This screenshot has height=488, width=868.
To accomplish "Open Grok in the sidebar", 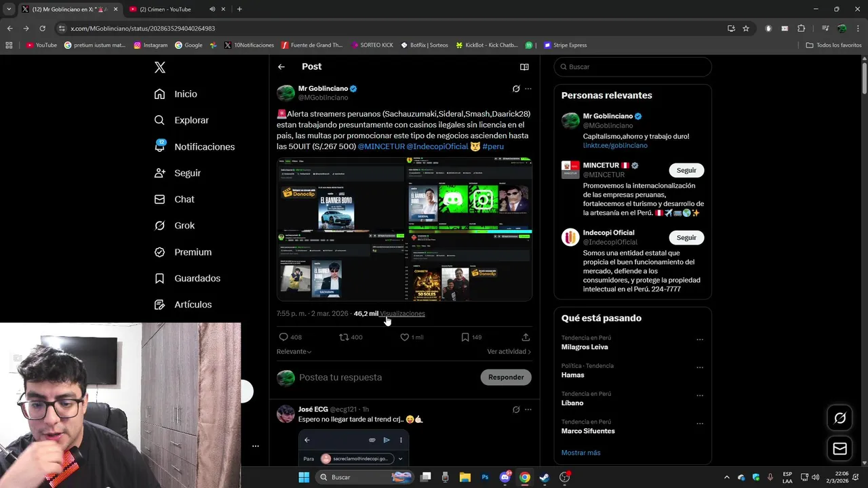I will click(174, 226).
